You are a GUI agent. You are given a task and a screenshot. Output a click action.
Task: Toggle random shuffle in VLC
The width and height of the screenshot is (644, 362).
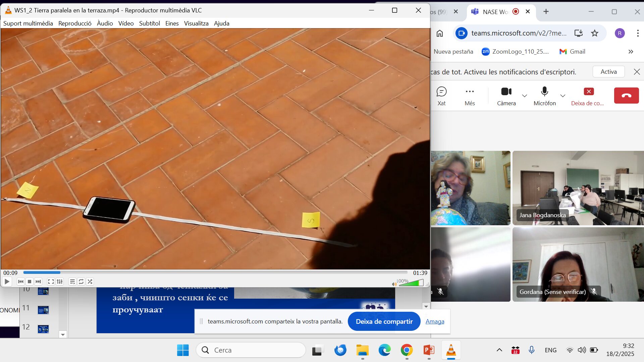pyautogui.click(x=90, y=282)
